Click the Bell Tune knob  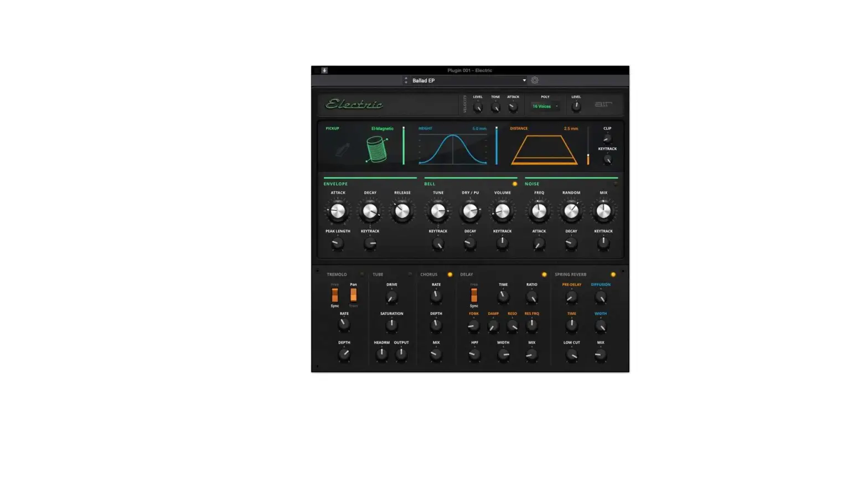438,211
